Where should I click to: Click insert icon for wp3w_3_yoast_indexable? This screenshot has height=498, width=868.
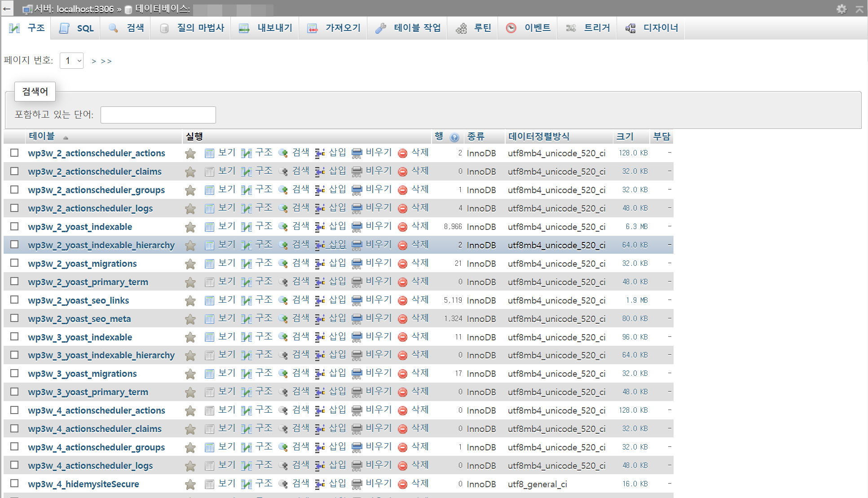coord(320,337)
